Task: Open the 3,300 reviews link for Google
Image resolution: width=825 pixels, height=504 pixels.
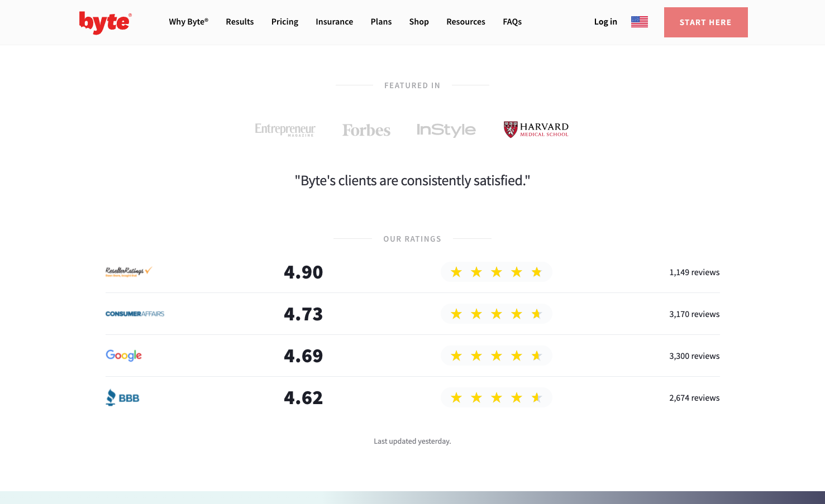Action: pyautogui.click(x=694, y=356)
